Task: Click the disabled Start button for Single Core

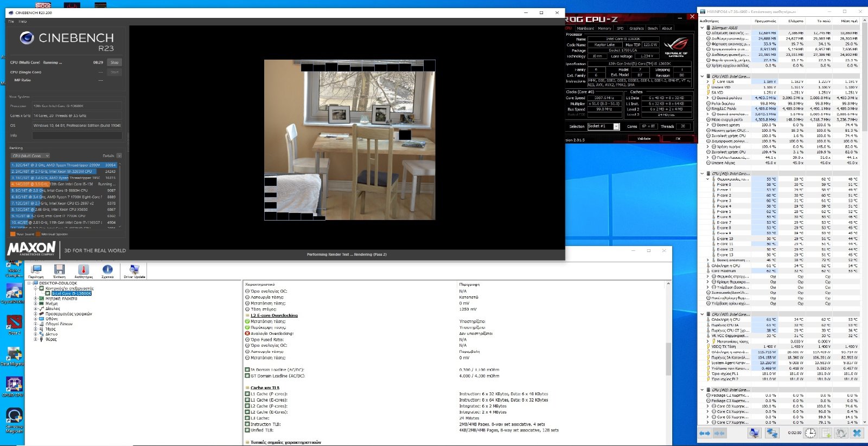Action: (x=114, y=72)
